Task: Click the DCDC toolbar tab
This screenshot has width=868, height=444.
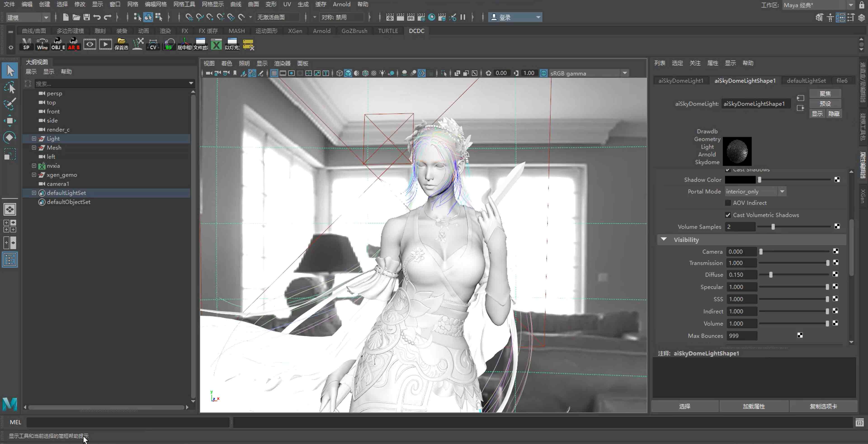Action: coord(416,31)
